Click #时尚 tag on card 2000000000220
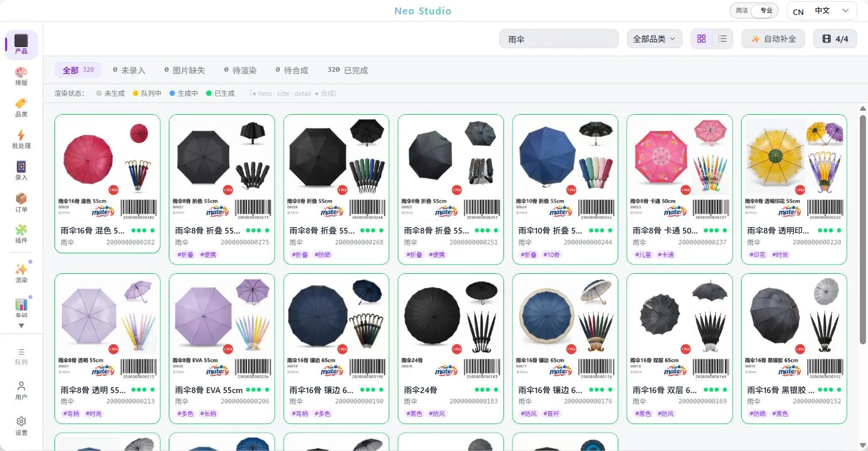The height and width of the screenshot is (451, 868). click(x=781, y=255)
